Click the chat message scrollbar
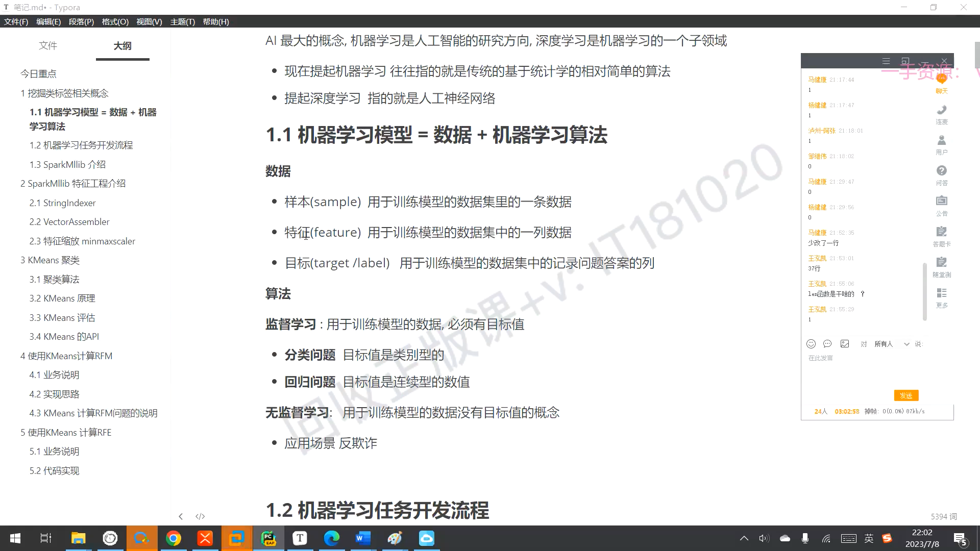The width and height of the screenshot is (980, 551). point(924,292)
